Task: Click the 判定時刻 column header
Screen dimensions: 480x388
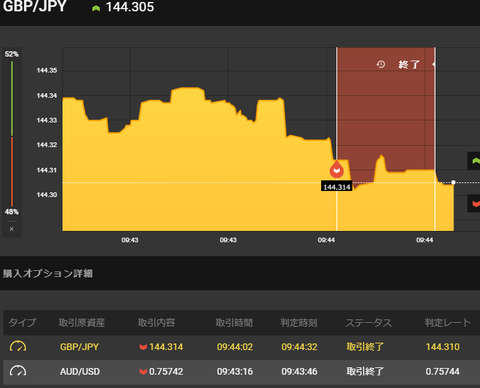Action: click(299, 323)
